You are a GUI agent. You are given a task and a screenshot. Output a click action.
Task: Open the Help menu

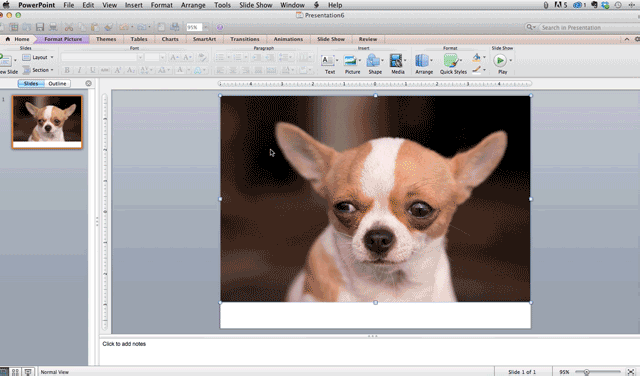point(335,5)
